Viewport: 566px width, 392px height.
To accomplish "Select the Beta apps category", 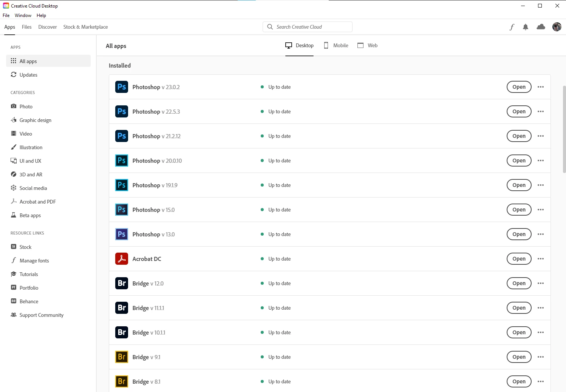I will pyautogui.click(x=48, y=215).
